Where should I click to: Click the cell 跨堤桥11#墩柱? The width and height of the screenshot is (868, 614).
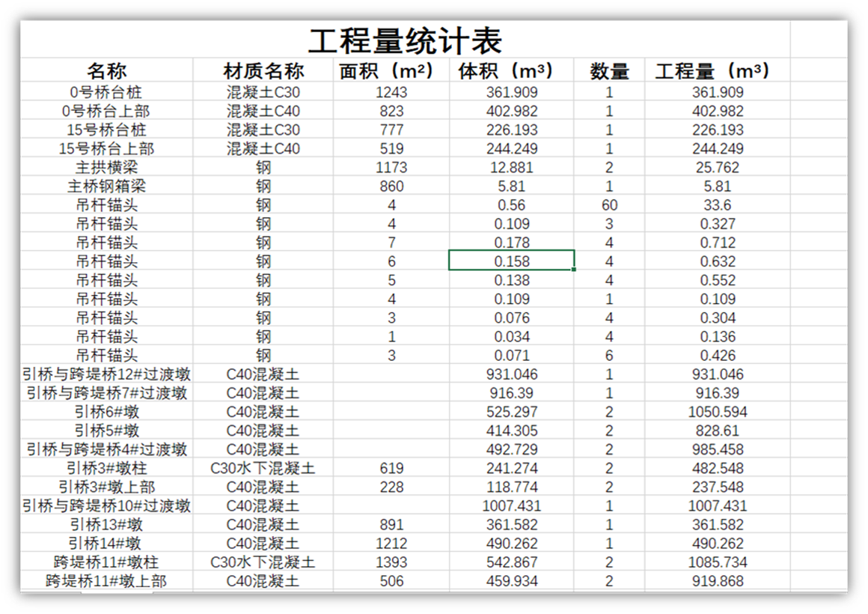(107, 562)
